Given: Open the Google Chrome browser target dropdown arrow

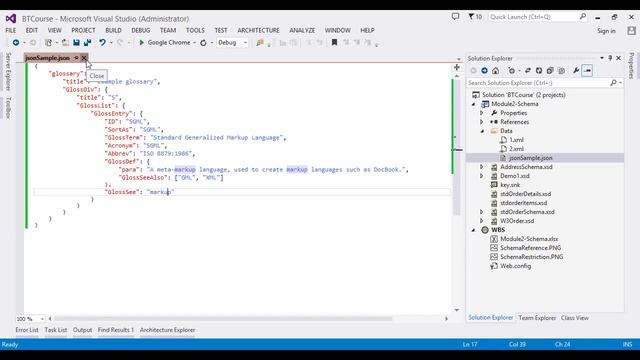Looking at the screenshot, I should [x=194, y=42].
